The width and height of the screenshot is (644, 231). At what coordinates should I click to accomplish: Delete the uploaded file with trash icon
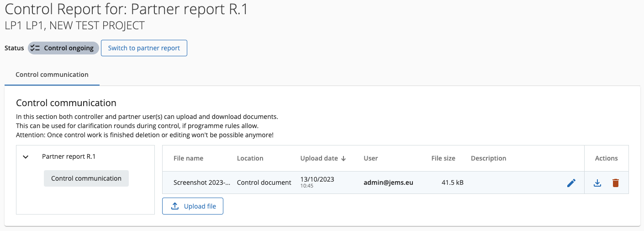coord(615,183)
